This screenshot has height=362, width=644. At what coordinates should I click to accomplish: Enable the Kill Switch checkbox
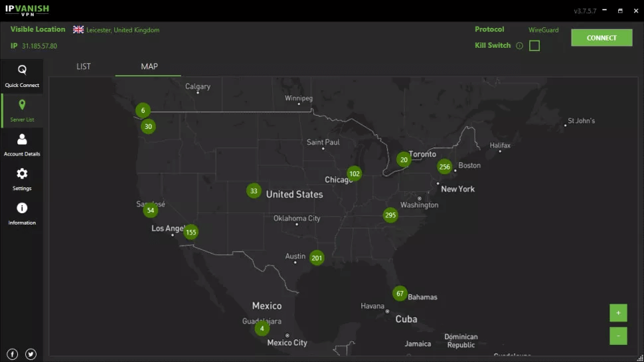(x=534, y=46)
